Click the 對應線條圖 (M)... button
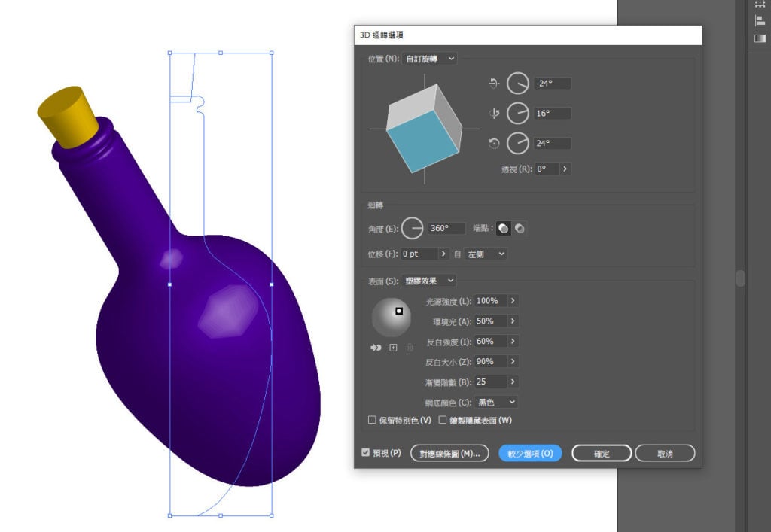Viewport: 771px width, 532px height. [x=449, y=454]
